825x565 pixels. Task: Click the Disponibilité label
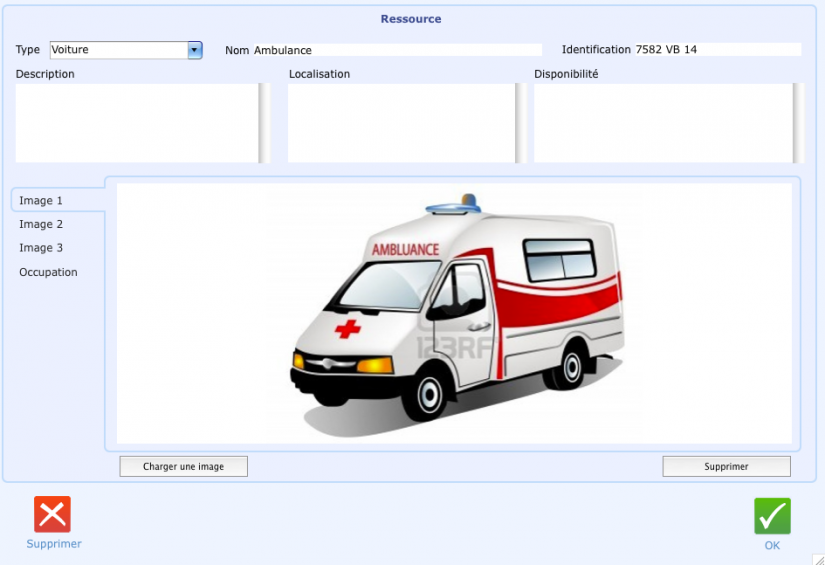click(566, 74)
